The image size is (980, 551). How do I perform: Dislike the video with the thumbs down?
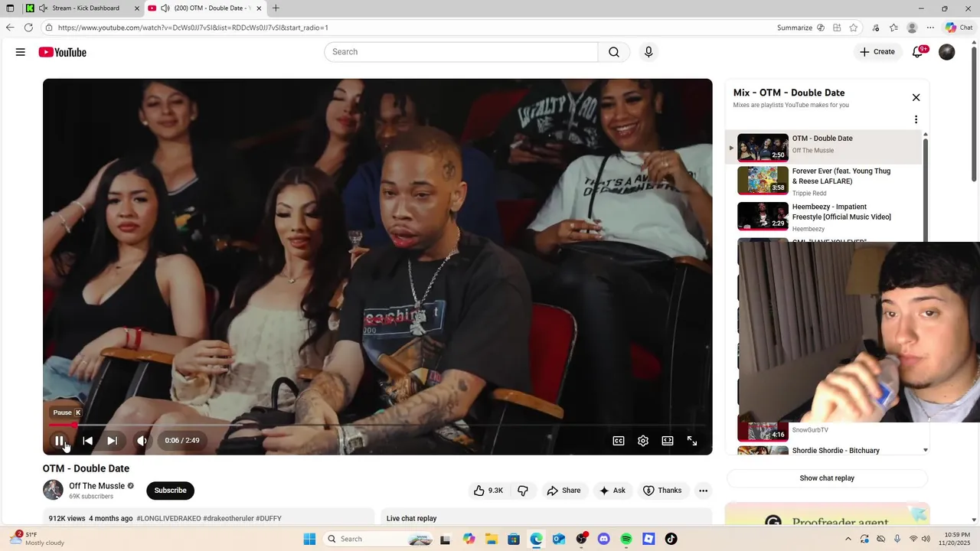point(524,491)
